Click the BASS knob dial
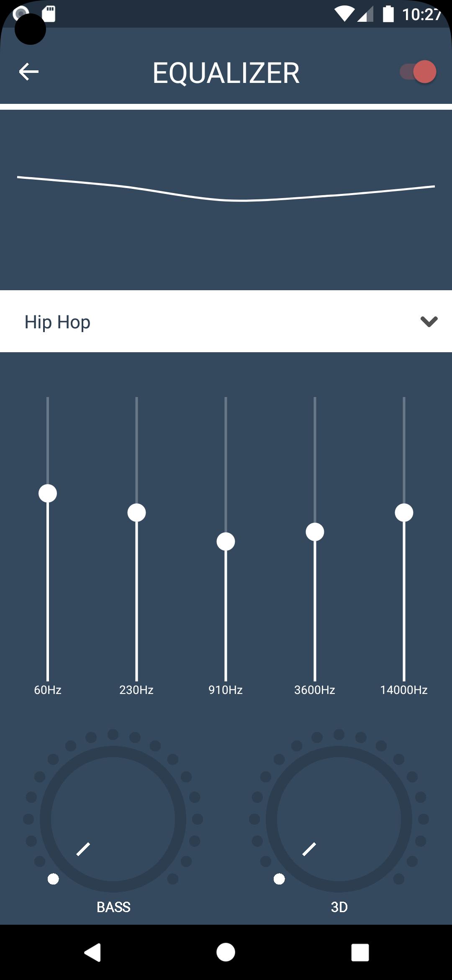Image resolution: width=452 pixels, height=980 pixels. pyautogui.click(x=113, y=819)
